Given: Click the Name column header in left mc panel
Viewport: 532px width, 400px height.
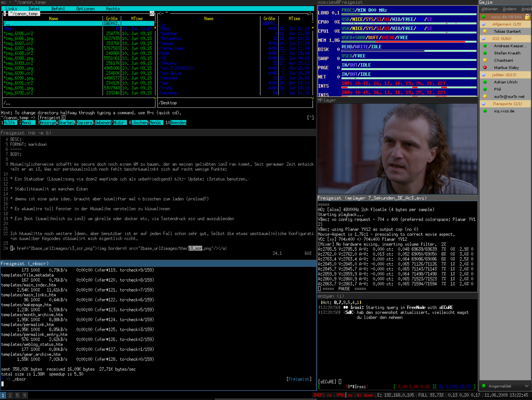Looking at the screenshot, I should point(53,18).
